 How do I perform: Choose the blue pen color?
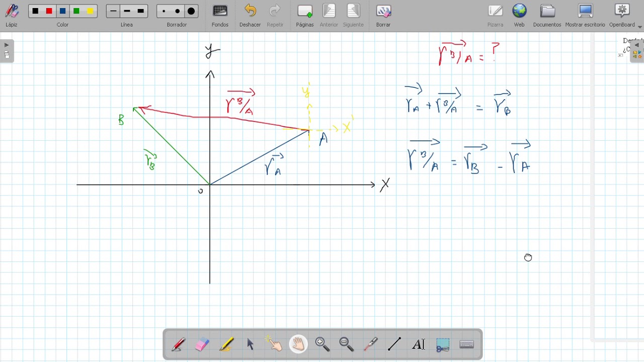click(63, 11)
